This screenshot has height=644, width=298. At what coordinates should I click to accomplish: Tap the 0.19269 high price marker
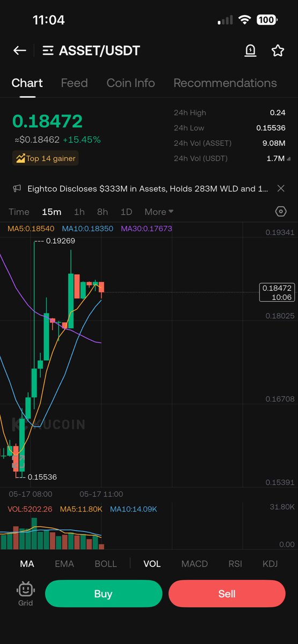click(x=60, y=241)
